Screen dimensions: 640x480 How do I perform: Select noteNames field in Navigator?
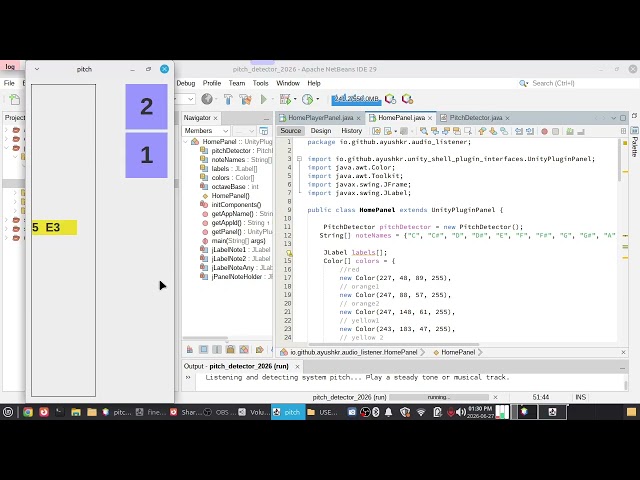pos(236,160)
